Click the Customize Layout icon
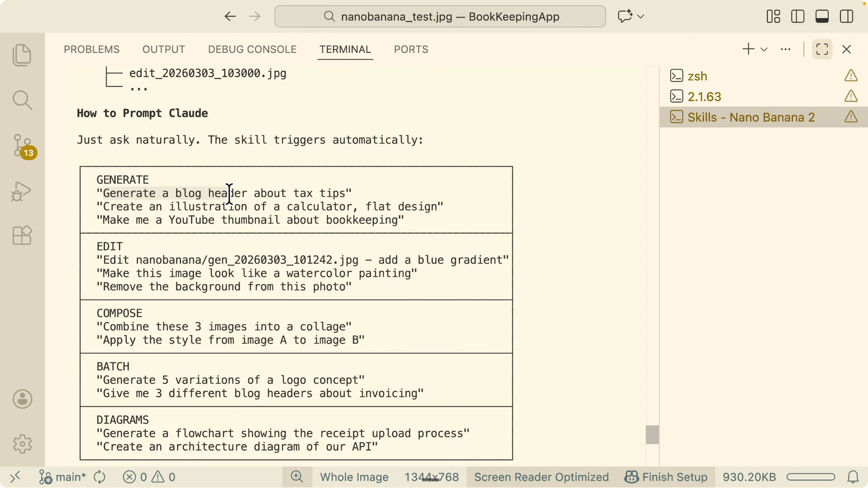This screenshot has width=868, height=488. (774, 17)
